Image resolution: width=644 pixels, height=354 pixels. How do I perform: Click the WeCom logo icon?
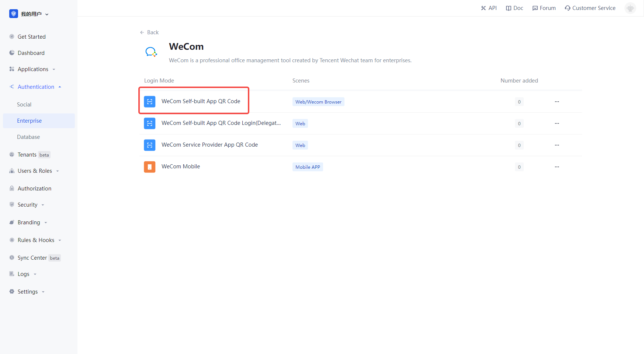tap(151, 52)
